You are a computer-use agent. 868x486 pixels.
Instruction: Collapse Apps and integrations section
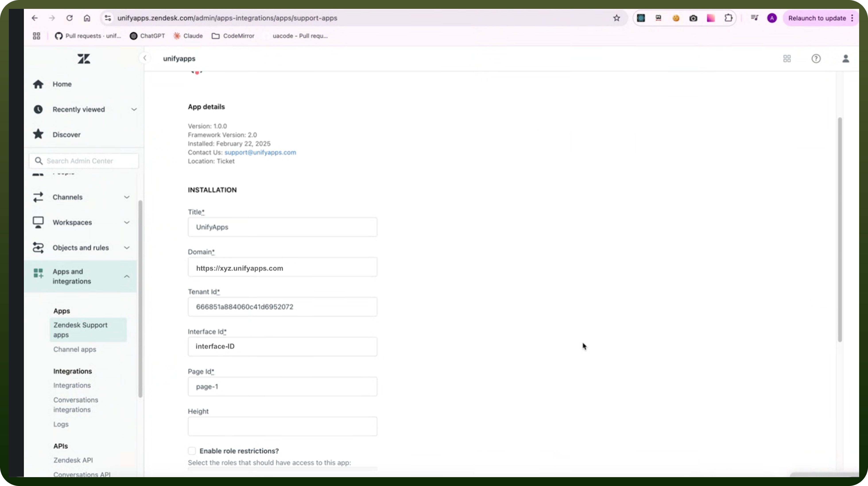coord(127,276)
